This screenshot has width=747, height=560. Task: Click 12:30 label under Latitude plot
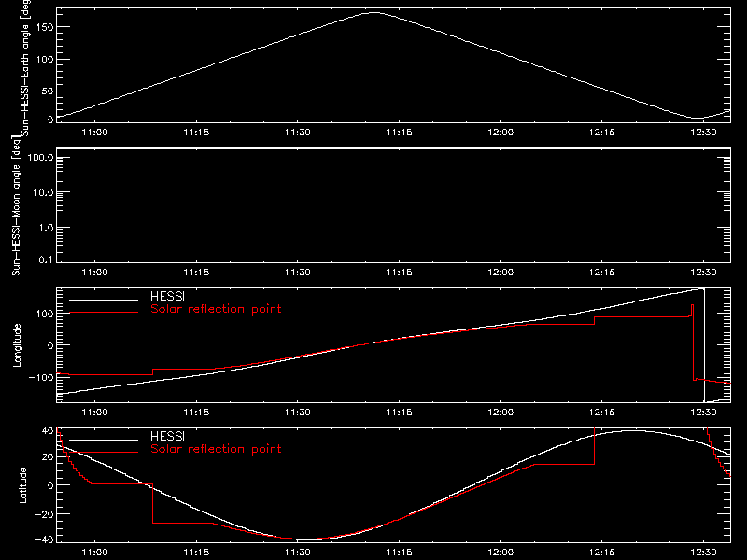click(704, 553)
